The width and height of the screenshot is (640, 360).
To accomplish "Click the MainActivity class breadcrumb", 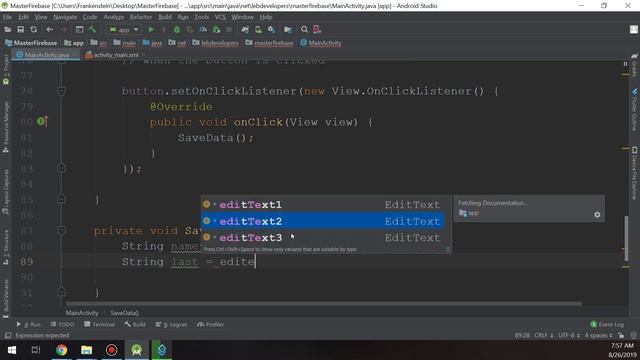I will [x=321, y=43].
